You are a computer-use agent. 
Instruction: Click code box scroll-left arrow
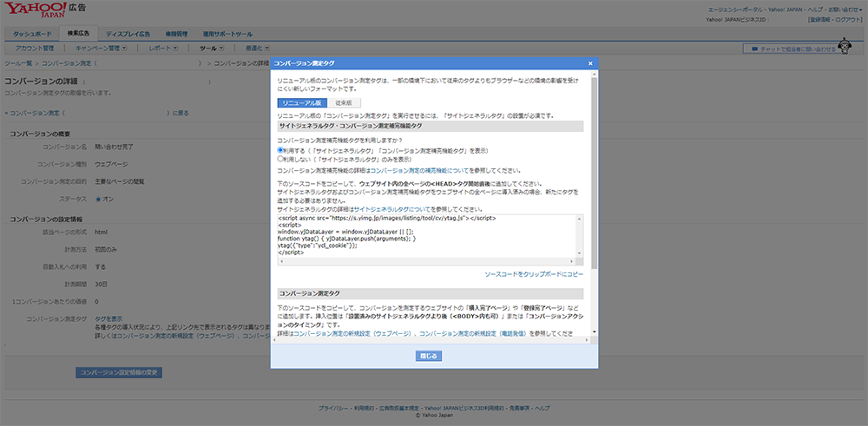[x=280, y=260]
